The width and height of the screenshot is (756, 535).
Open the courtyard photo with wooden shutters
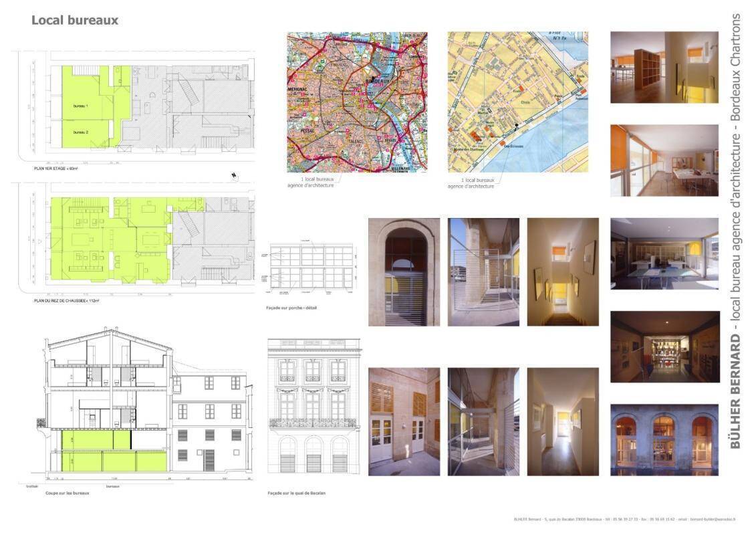click(404, 421)
